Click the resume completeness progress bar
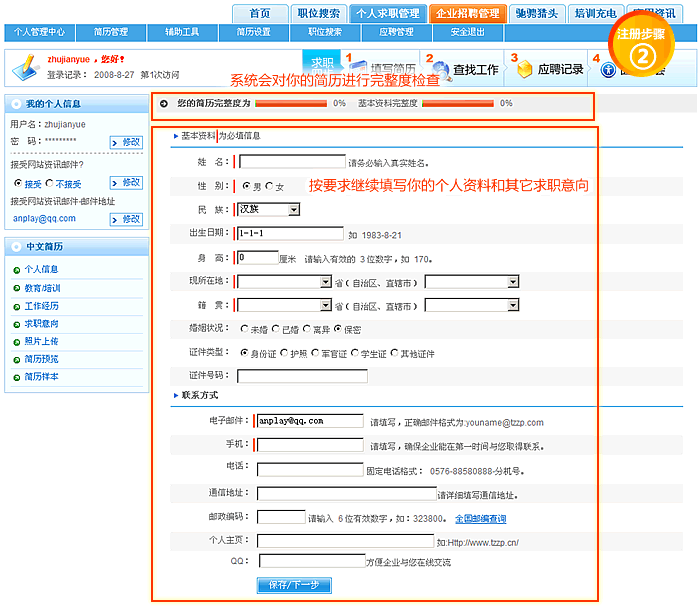The width and height of the screenshot is (700, 612). pos(291,103)
